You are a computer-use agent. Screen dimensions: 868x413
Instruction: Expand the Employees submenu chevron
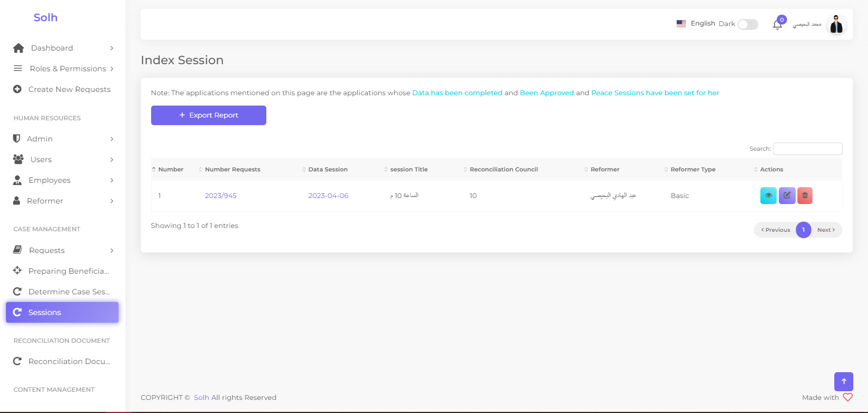(111, 181)
